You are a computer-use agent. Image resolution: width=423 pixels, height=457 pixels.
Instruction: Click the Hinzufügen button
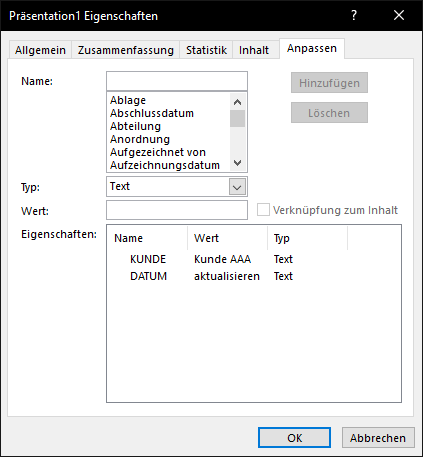click(329, 83)
